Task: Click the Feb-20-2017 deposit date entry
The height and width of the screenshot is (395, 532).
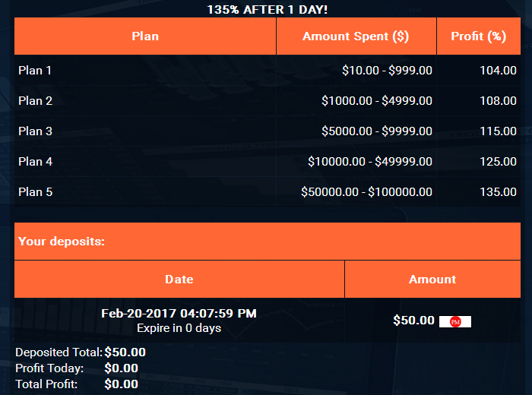Action: point(179,313)
